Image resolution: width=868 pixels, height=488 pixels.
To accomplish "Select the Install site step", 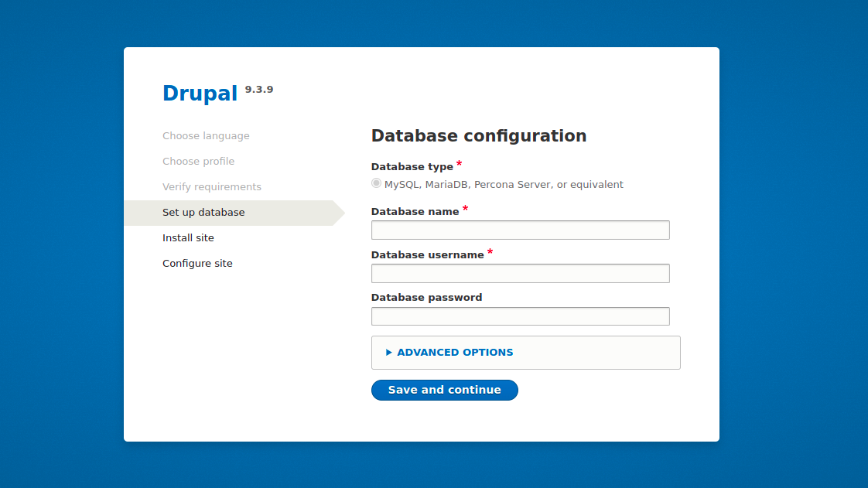I will tap(188, 238).
